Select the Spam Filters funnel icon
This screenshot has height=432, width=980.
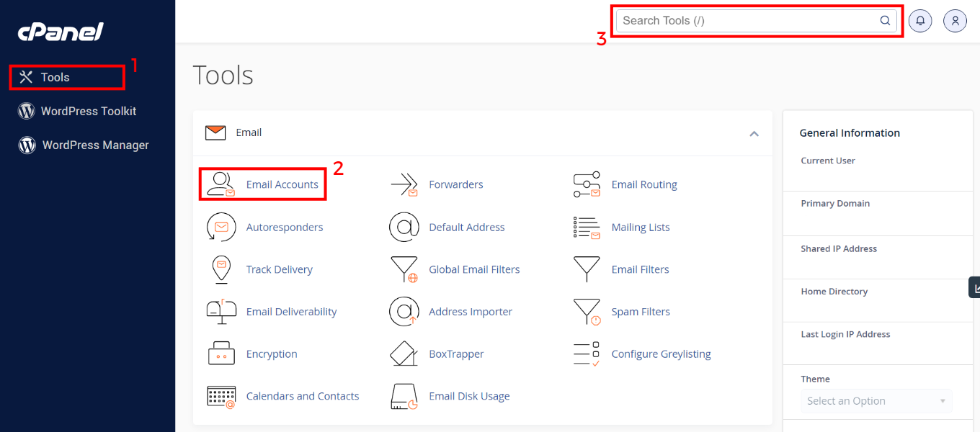tap(587, 312)
